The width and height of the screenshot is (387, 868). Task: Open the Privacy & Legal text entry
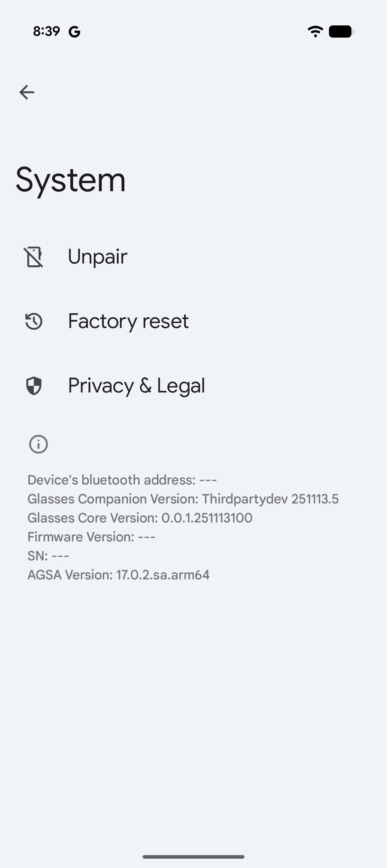(x=137, y=386)
